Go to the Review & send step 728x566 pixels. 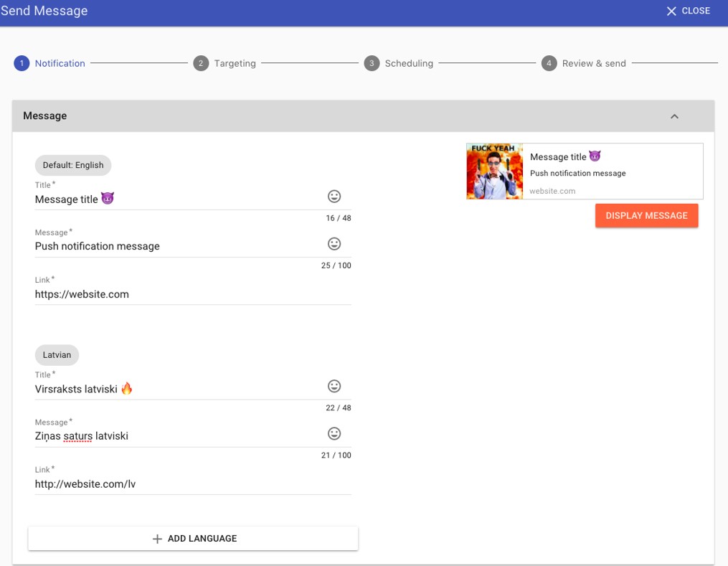(x=584, y=63)
